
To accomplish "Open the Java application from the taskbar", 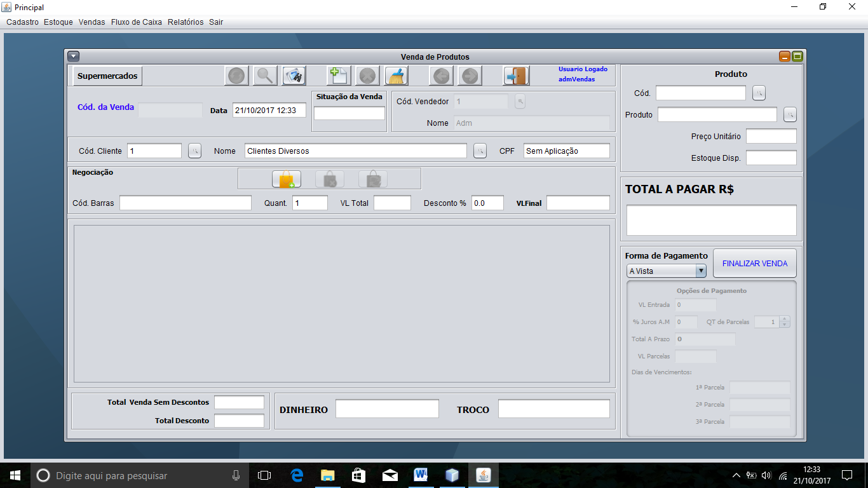I will point(482,475).
